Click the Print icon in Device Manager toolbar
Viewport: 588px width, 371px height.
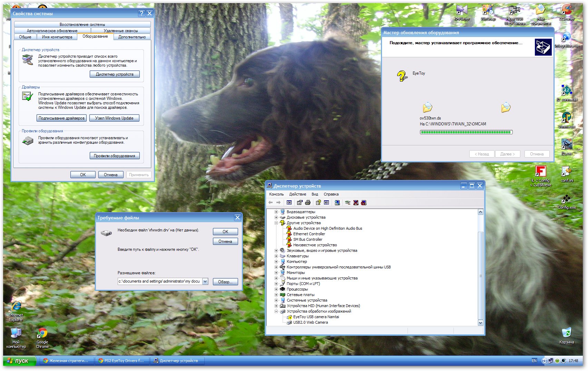tap(308, 203)
